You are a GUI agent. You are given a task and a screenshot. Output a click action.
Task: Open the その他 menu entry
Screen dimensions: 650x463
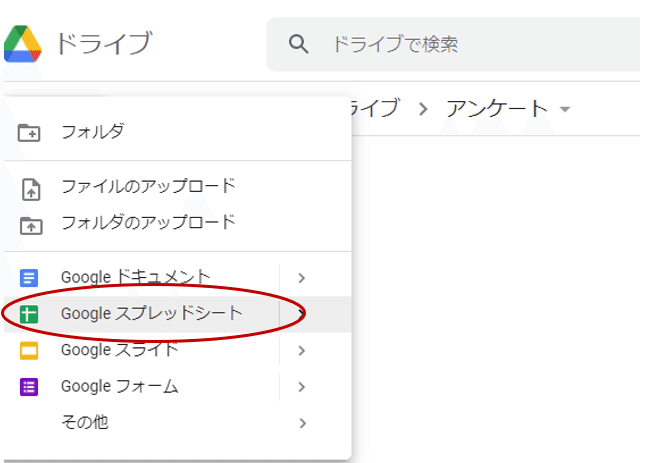(x=177, y=423)
